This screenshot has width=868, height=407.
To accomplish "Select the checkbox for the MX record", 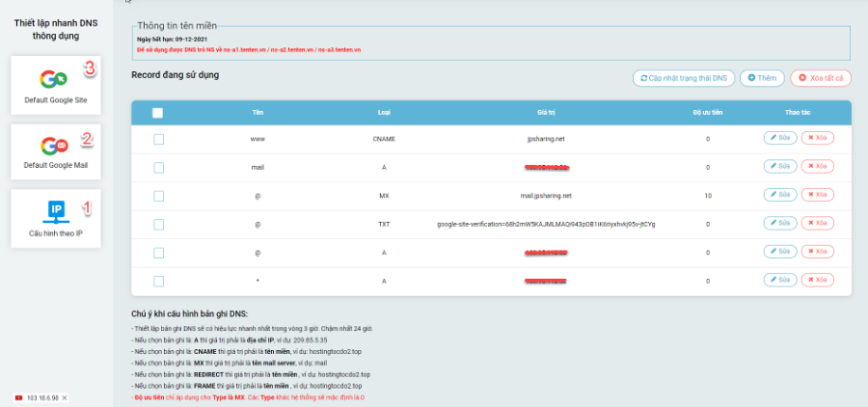I will [159, 196].
